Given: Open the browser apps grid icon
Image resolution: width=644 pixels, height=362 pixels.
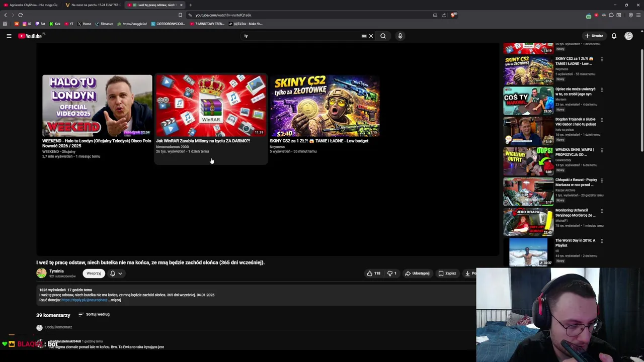Looking at the screenshot, I should pyautogui.click(x=5, y=24).
